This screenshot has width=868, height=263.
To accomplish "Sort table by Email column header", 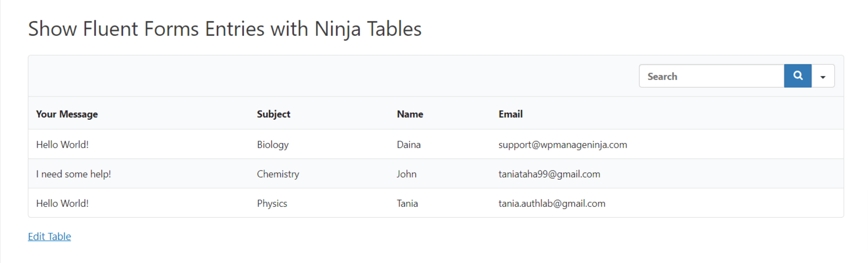I will 510,114.
